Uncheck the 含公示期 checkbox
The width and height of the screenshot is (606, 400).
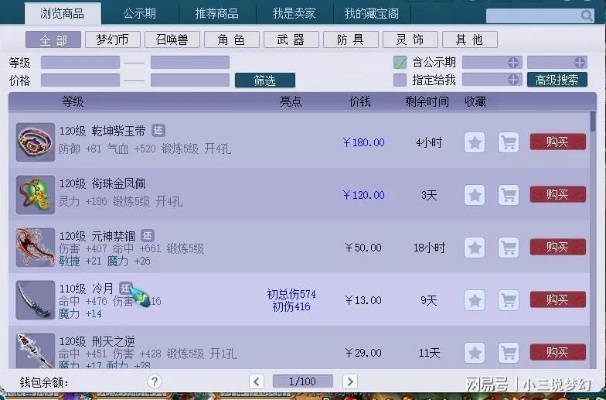pyautogui.click(x=400, y=62)
